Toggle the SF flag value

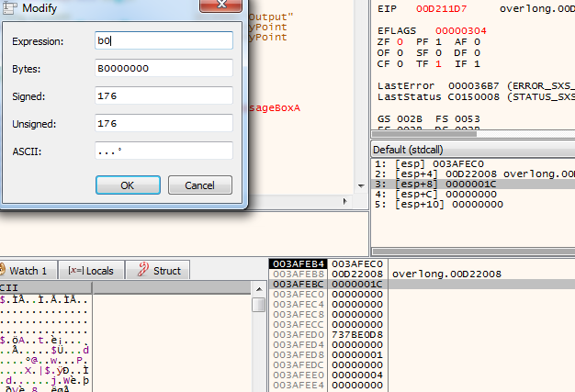[x=438, y=52]
